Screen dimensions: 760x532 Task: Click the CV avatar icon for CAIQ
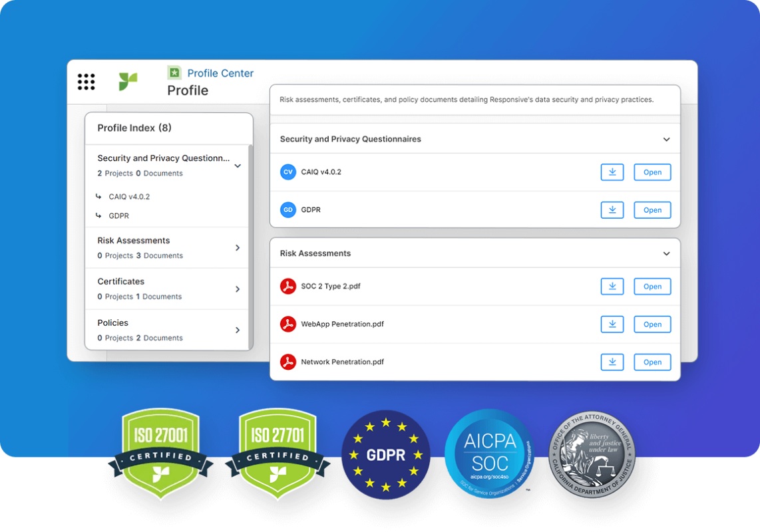click(x=288, y=172)
